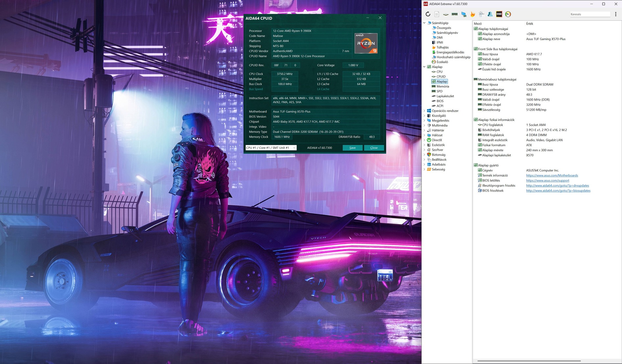Click the Keresés search field
The width and height of the screenshot is (622, 364).
[x=590, y=14]
